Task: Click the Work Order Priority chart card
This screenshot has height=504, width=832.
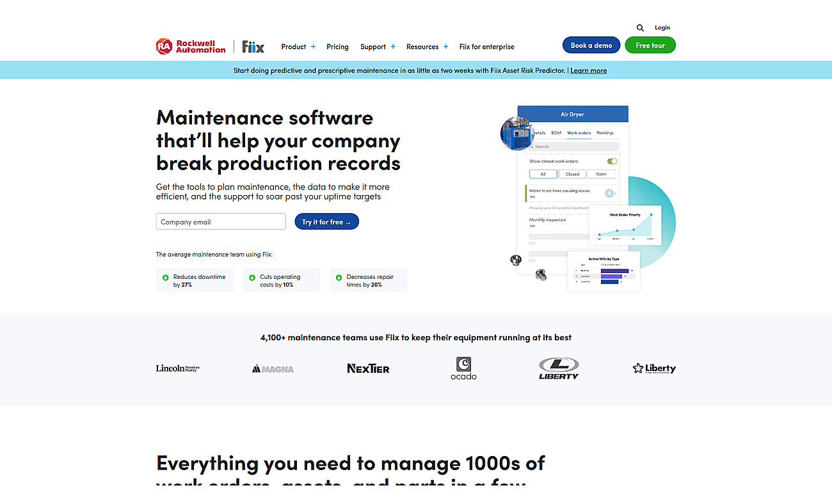Action: coord(625,225)
